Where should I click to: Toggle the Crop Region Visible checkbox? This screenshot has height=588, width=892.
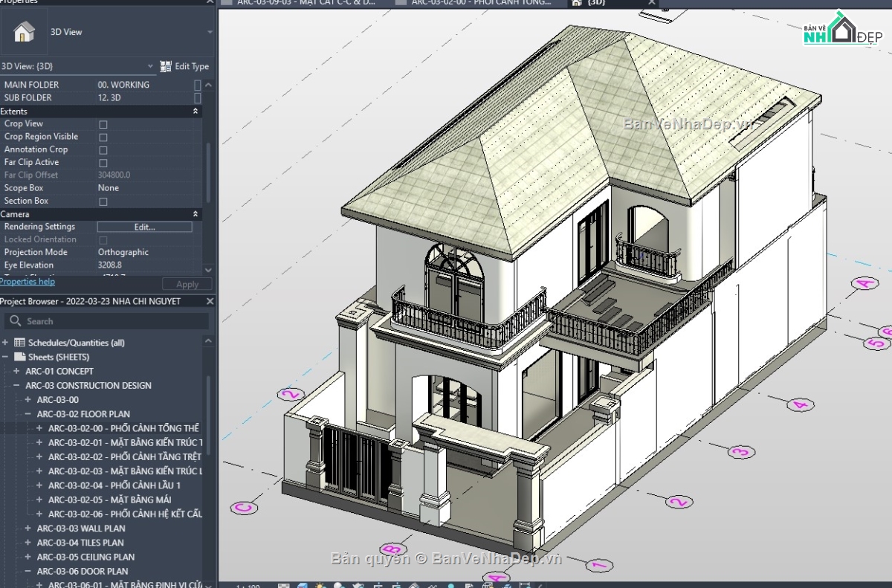tap(103, 137)
